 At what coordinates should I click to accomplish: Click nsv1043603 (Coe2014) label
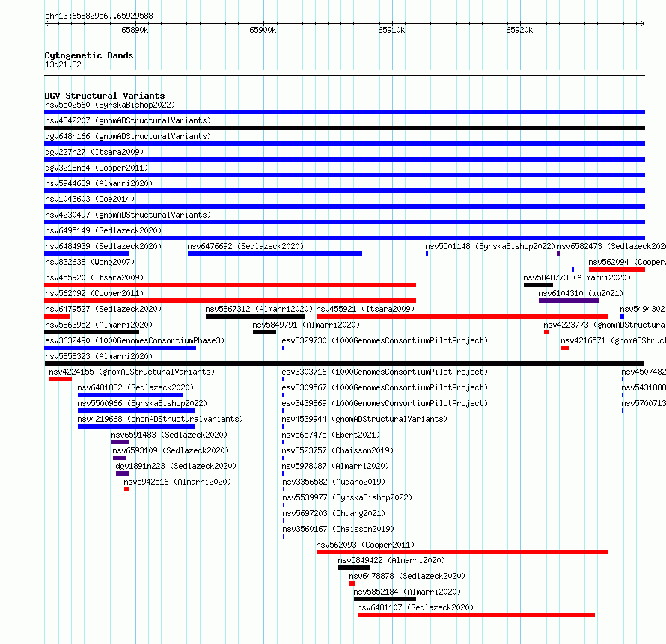(90, 199)
